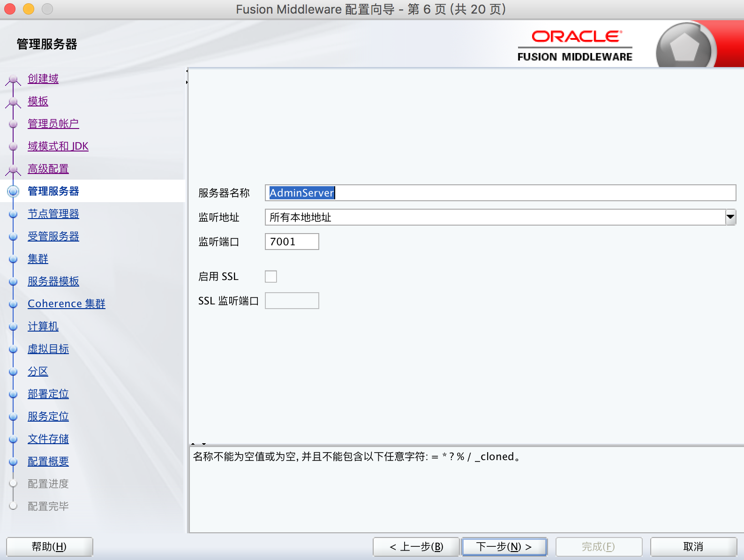Enable the 启用 SSL checkbox

pos(271,277)
